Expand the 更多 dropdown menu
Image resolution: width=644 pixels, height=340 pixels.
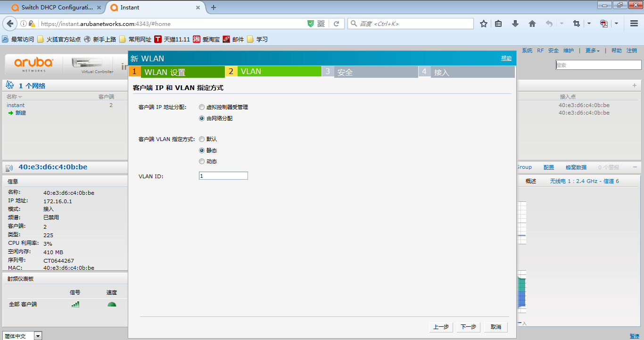(x=592, y=50)
